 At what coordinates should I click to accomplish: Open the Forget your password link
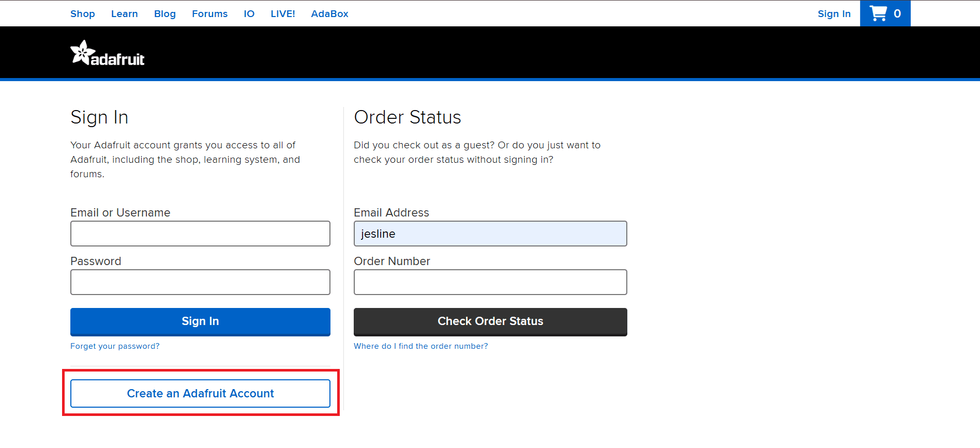[115, 346]
